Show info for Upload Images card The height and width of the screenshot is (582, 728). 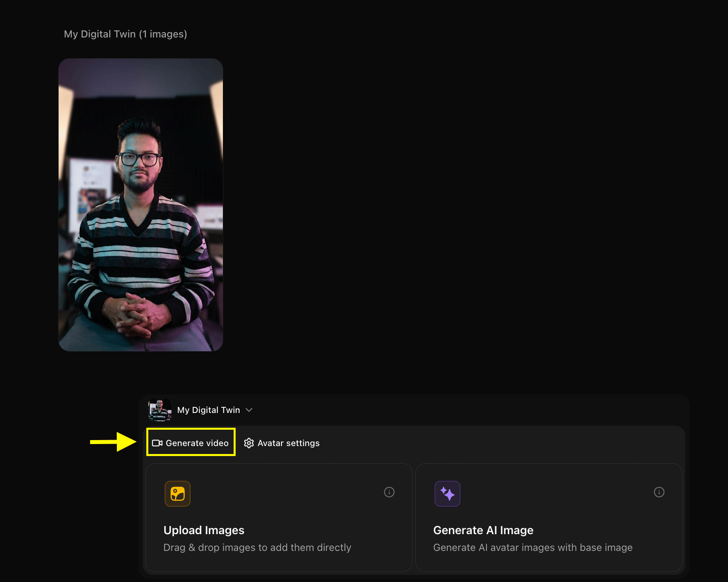click(389, 492)
